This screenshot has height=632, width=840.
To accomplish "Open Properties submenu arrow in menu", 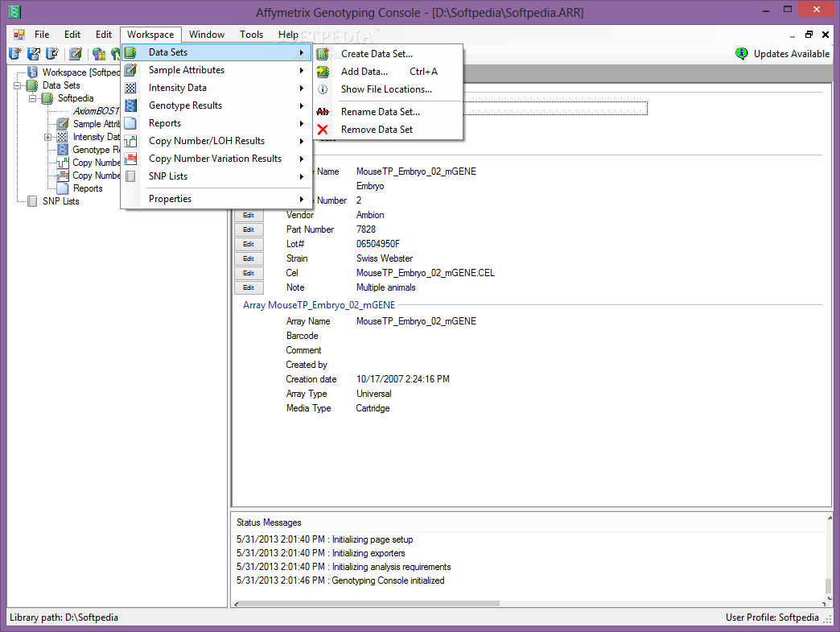I will (302, 199).
